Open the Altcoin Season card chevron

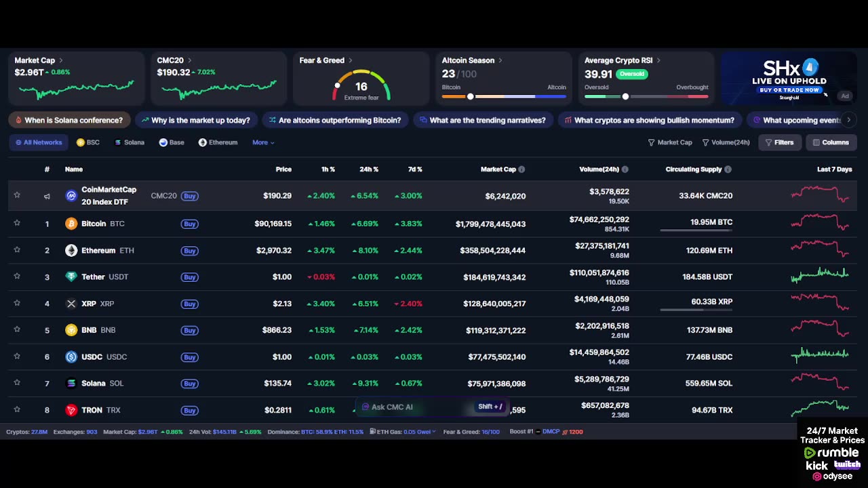click(500, 60)
